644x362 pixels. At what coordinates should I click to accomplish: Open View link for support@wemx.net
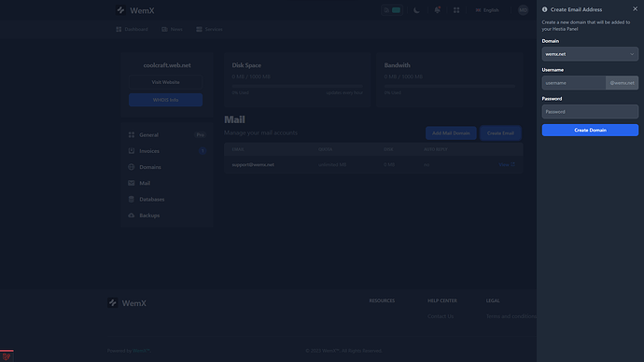507,164
